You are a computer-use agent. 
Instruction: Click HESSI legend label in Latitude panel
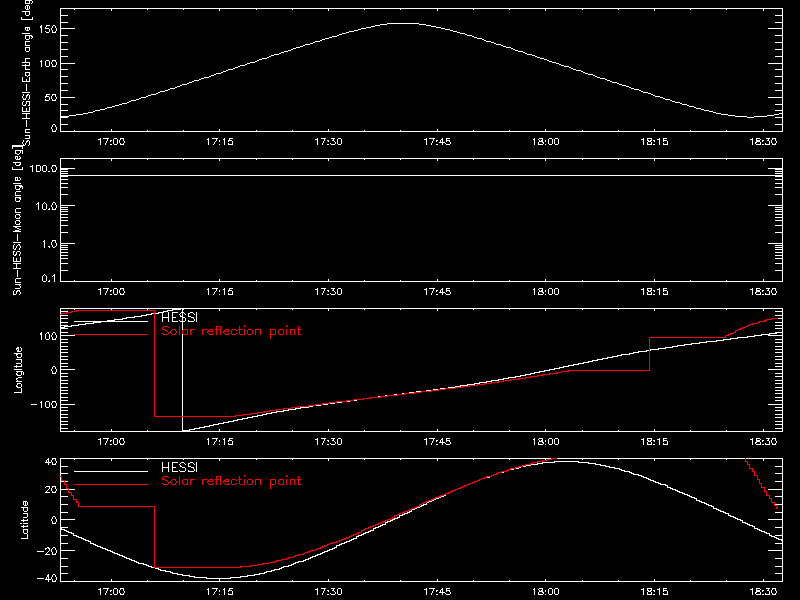(x=179, y=467)
